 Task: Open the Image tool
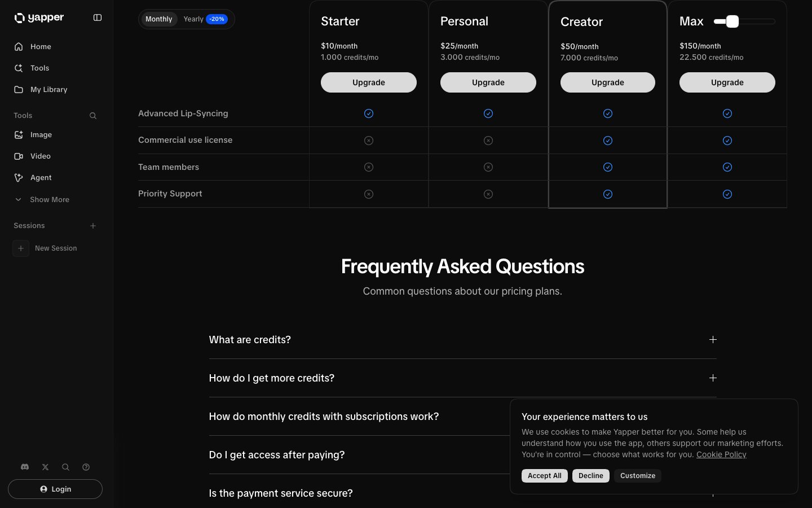coord(41,135)
